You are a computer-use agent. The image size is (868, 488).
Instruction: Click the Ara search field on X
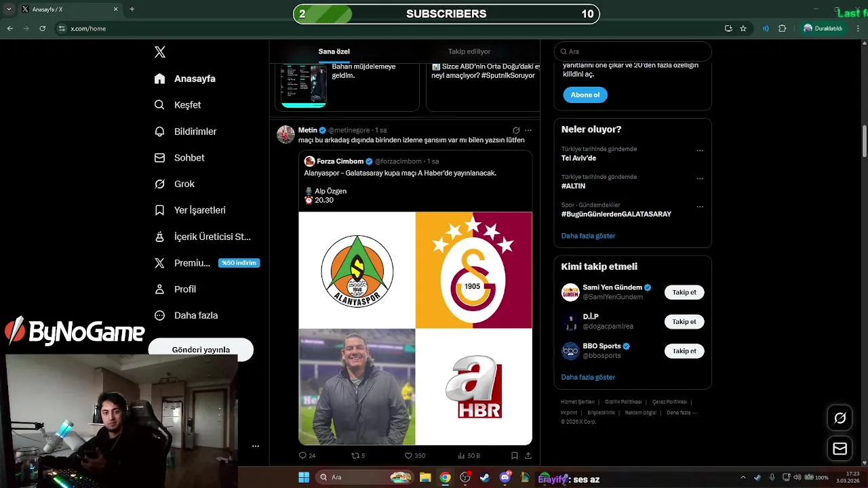point(633,52)
